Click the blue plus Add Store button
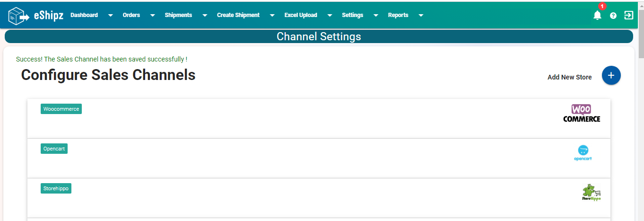 pyautogui.click(x=611, y=75)
